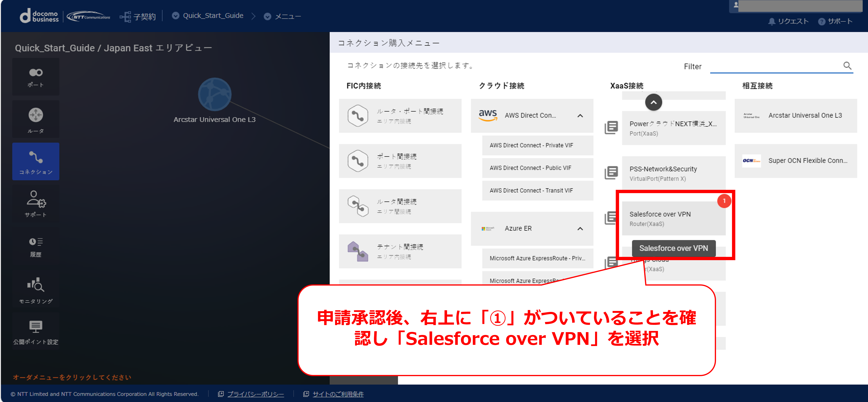Screen dimensions: 868x402
Task: Click the サポート question mark icon
Action: click(821, 22)
